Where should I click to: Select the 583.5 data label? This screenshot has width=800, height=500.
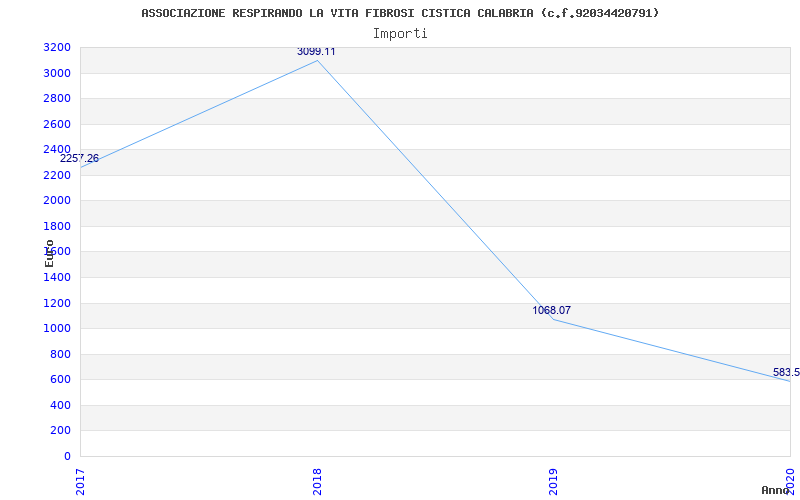[786, 372]
